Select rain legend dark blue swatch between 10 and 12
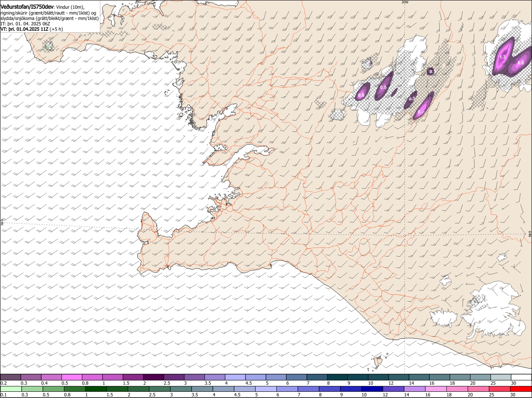Image resolution: width=532 pixels, height=398 pixels. [x=372, y=389]
